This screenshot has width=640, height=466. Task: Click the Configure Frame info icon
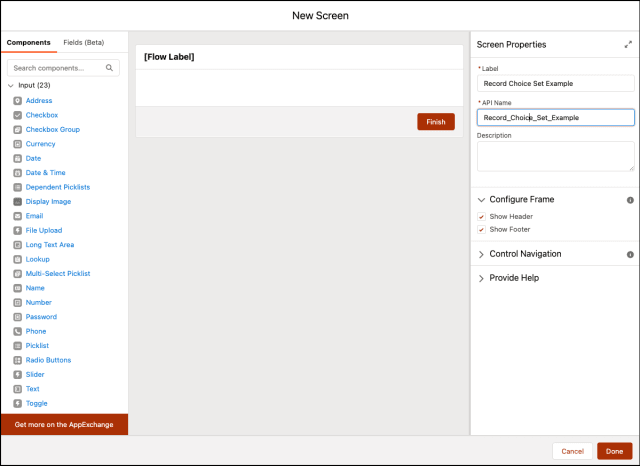click(x=630, y=200)
